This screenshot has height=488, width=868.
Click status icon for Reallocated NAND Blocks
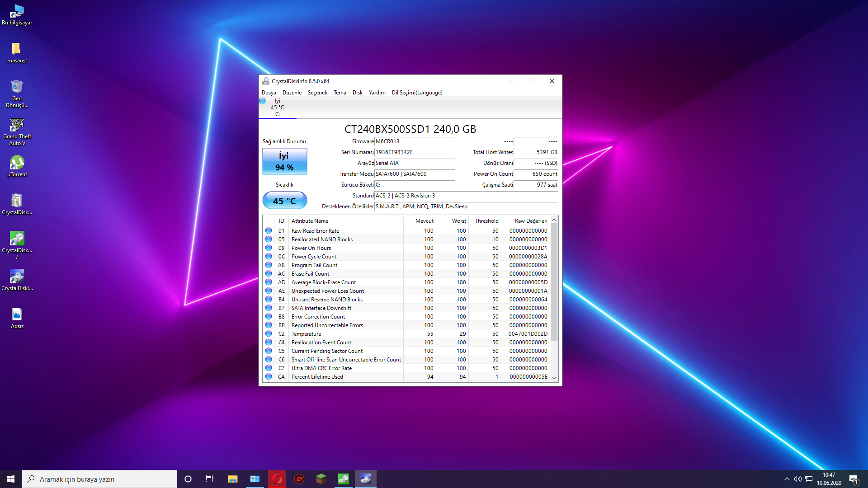269,239
